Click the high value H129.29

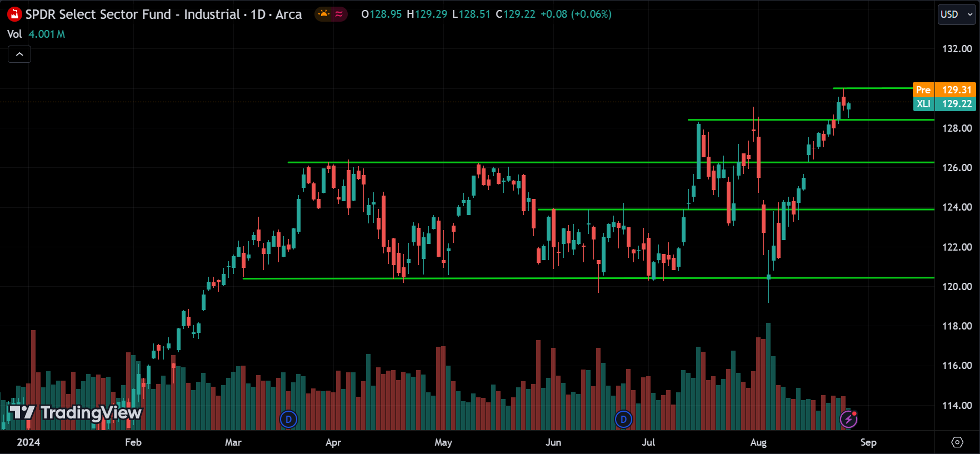[427, 14]
